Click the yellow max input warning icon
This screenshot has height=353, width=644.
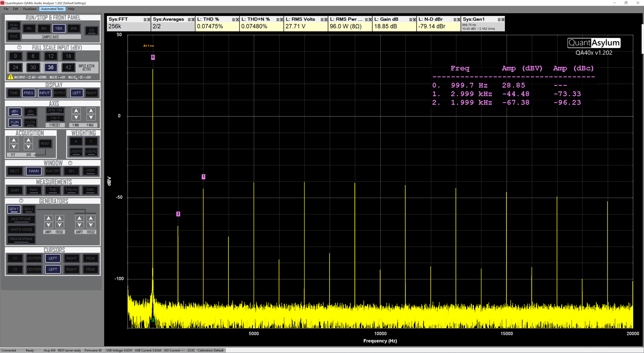(x=11, y=77)
